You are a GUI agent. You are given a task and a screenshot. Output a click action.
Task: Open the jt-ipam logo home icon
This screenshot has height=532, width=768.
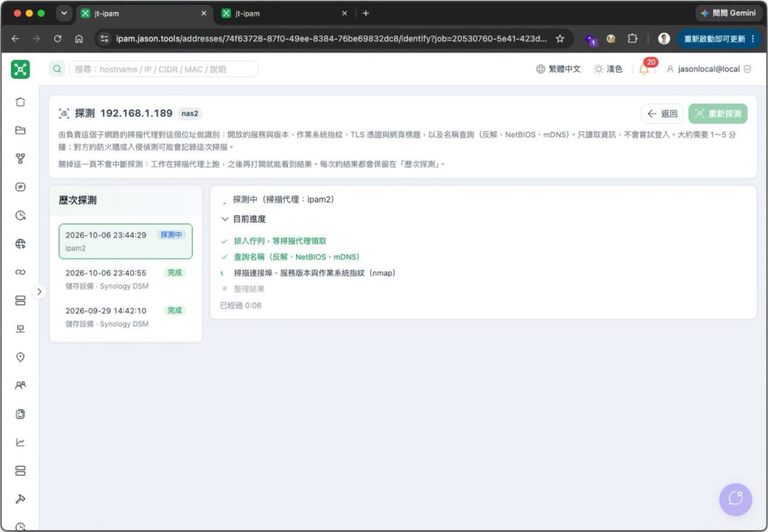[x=20, y=69]
